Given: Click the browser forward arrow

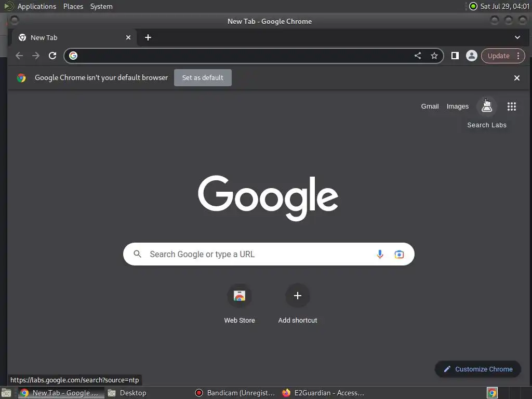Looking at the screenshot, I should point(36,56).
